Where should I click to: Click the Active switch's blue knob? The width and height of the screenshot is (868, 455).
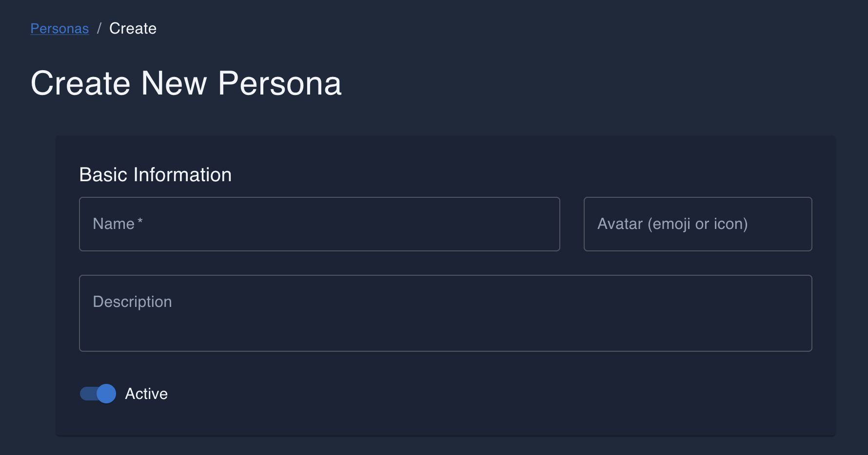[106, 394]
